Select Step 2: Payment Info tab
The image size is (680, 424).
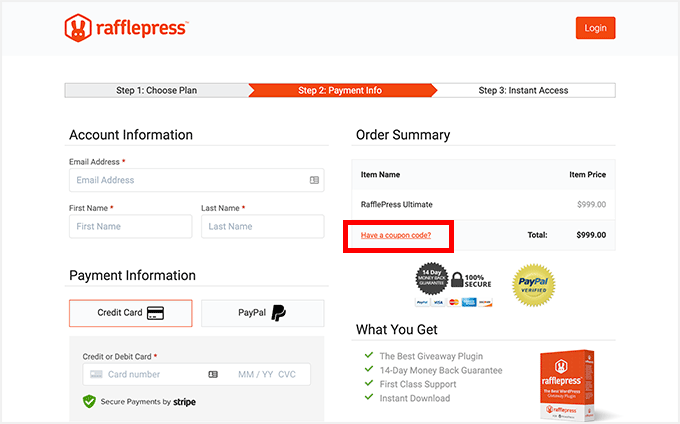click(340, 90)
